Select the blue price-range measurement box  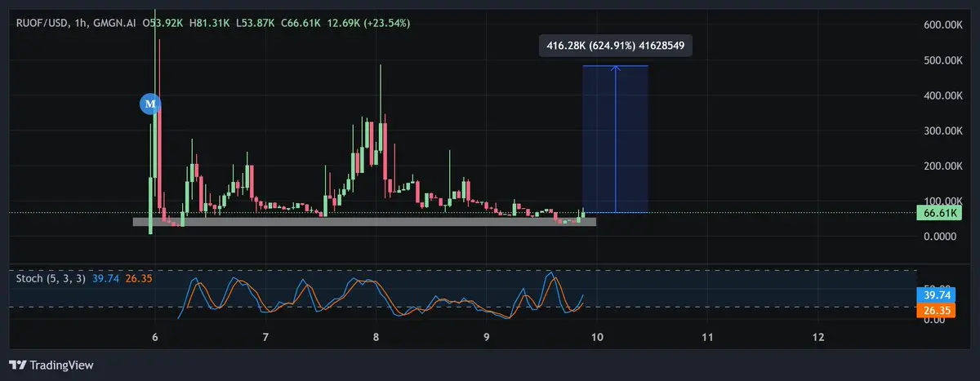615,139
